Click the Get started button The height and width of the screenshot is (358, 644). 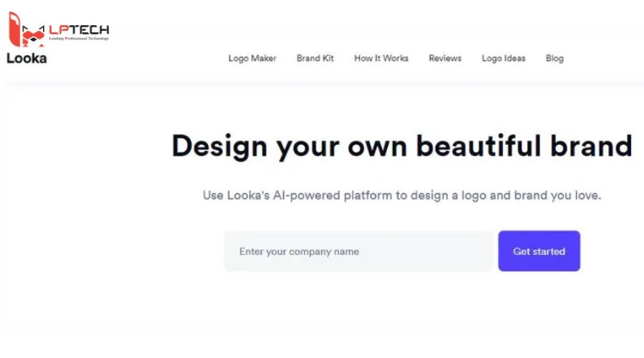click(540, 251)
